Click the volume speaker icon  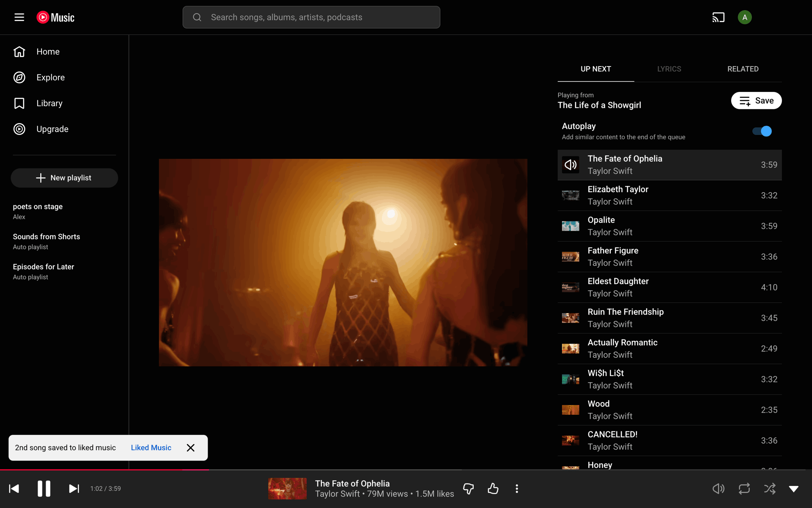718,489
